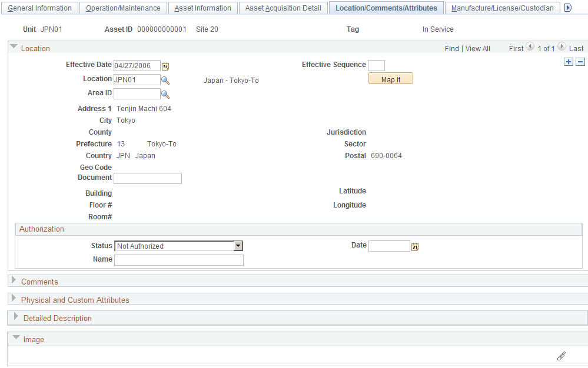Click the Asset ID value 000000000001

click(x=162, y=29)
